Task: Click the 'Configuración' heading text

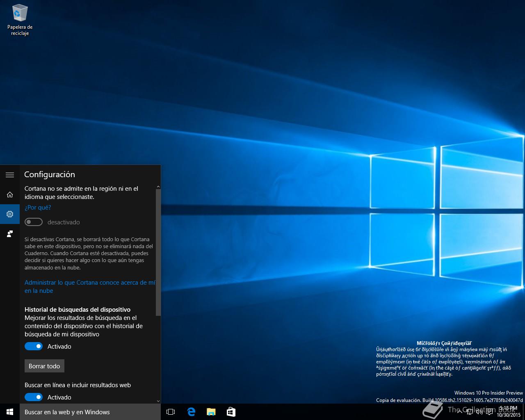Action: (x=50, y=174)
